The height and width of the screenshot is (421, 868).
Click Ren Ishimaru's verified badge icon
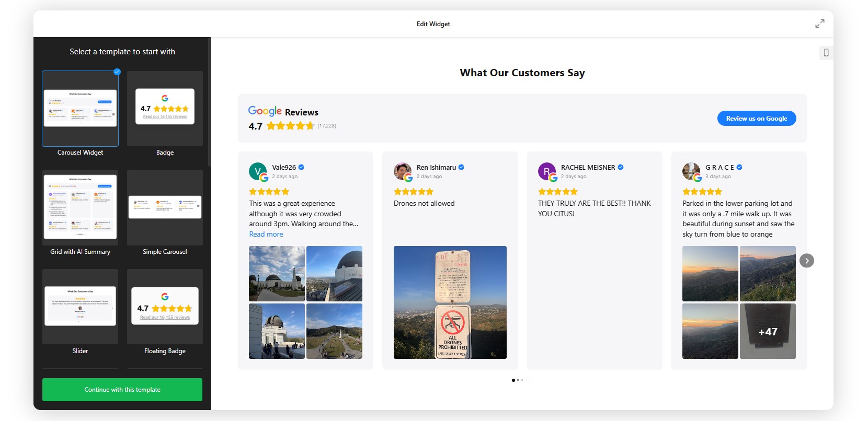point(461,168)
